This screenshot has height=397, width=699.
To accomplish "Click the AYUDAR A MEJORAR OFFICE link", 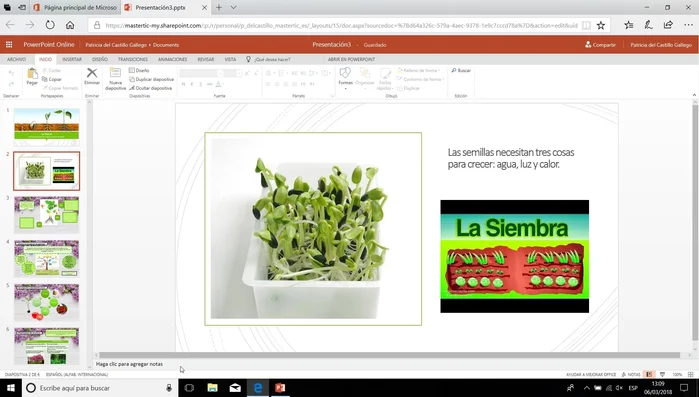I will [591, 375].
